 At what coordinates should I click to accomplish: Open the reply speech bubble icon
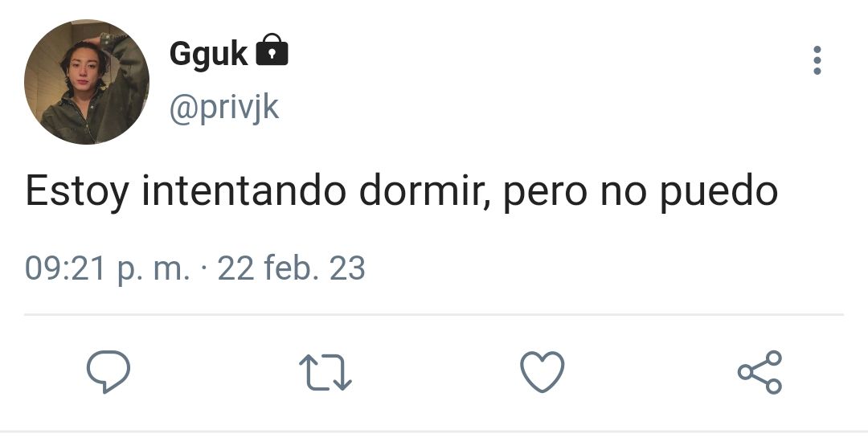108,372
